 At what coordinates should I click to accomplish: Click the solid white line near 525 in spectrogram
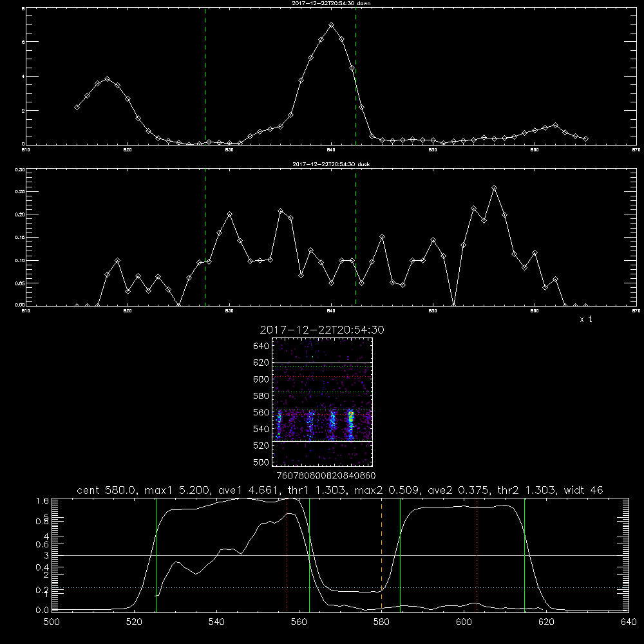[x=323, y=441]
